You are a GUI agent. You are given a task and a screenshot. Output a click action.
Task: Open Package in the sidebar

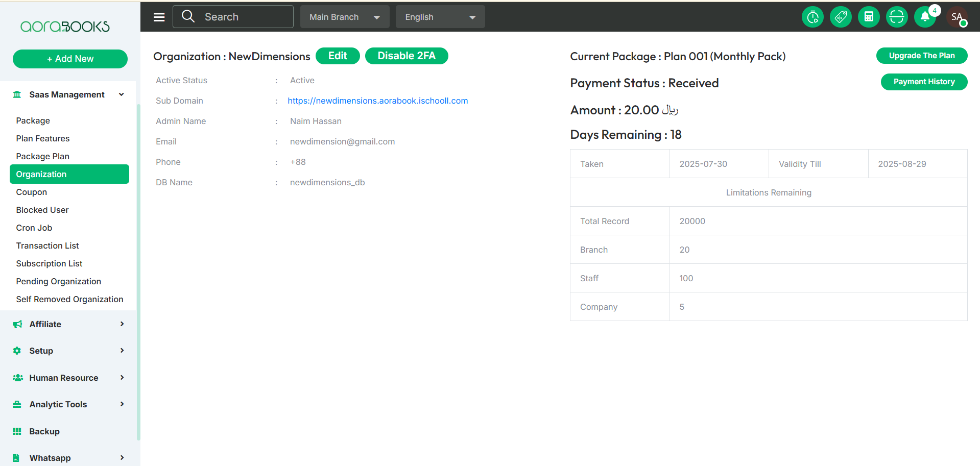[33, 120]
